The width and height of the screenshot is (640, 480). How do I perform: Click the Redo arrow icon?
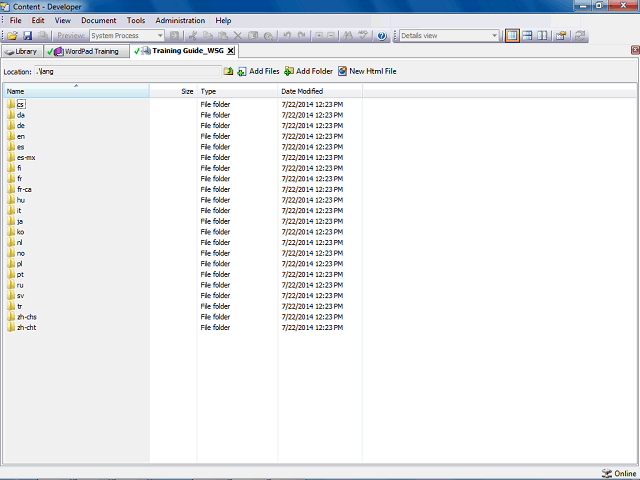click(302, 36)
